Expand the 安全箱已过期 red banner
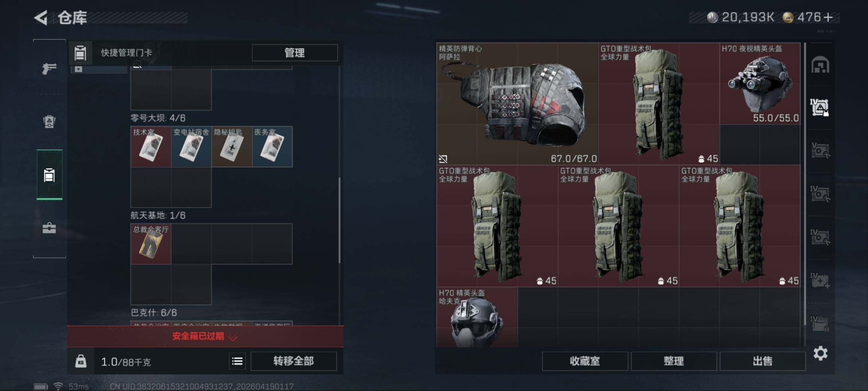This screenshot has width=868, height=391. point(205,336)
